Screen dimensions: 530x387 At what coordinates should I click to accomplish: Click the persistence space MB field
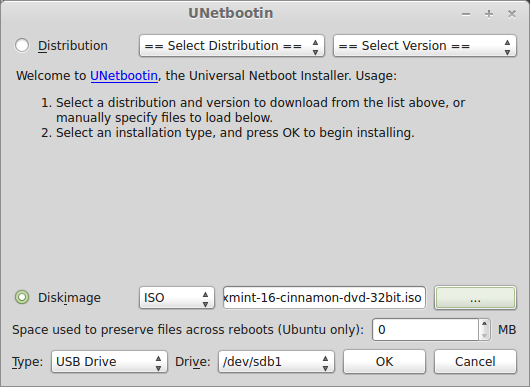pyautogui.click(x=426, y=330)
